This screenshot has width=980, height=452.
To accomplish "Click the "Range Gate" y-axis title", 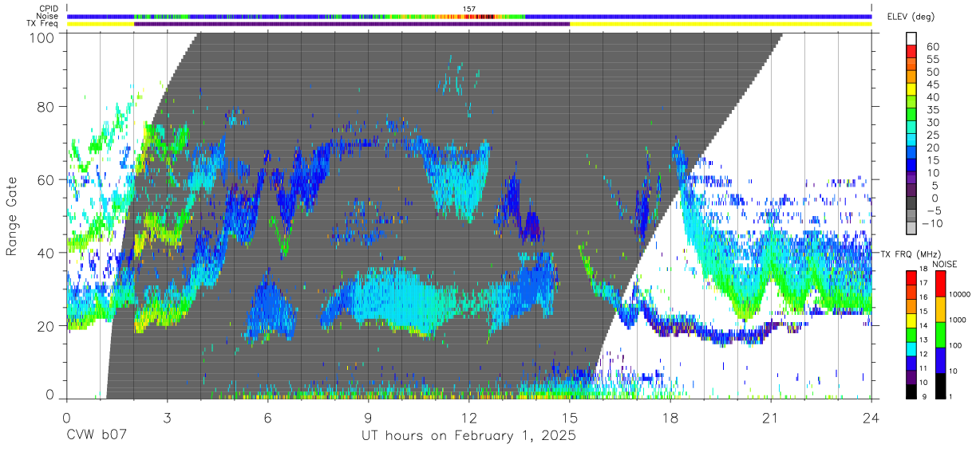I will (12, 216).
